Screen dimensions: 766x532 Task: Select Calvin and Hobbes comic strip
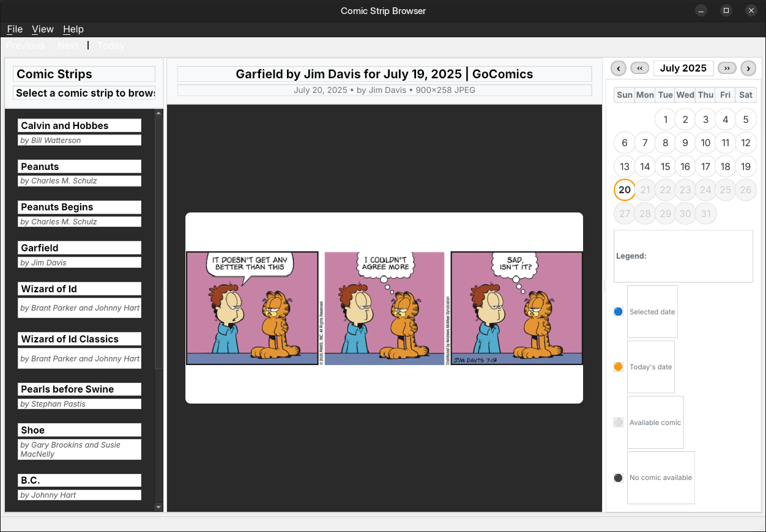tap(80, 126)
